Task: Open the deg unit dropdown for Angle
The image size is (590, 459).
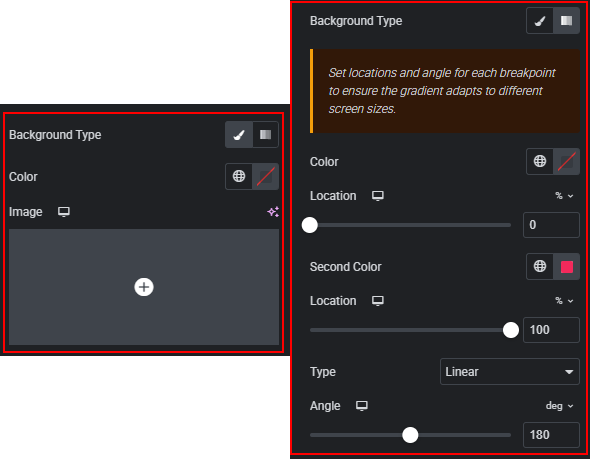Action: pyautogui.click(x=560, y=406)
